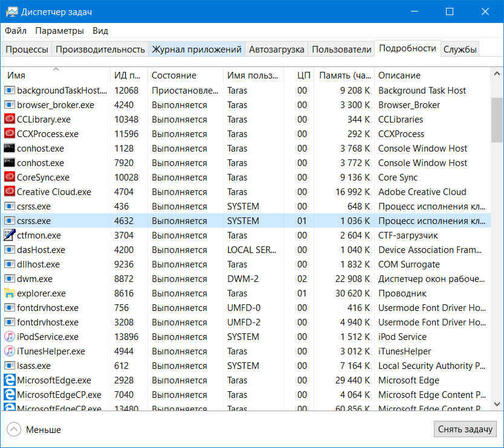Sort by the Описание column header

(x=432, y=75)
